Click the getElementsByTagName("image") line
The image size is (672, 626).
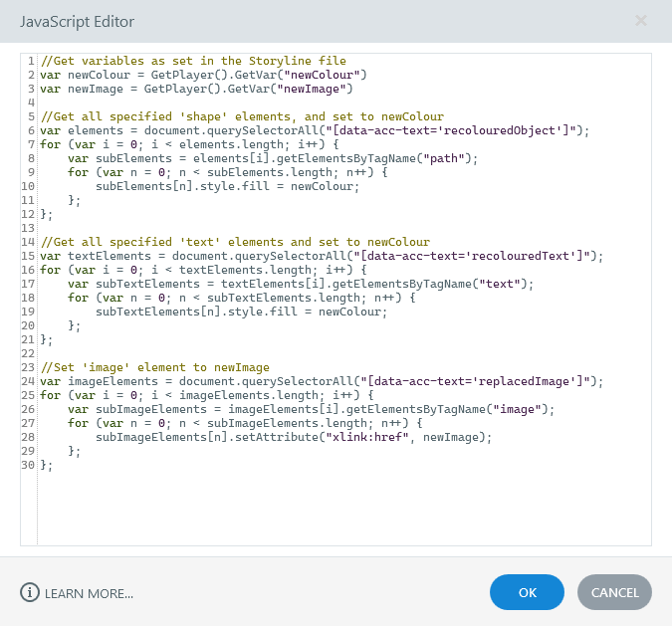[312, 409]
